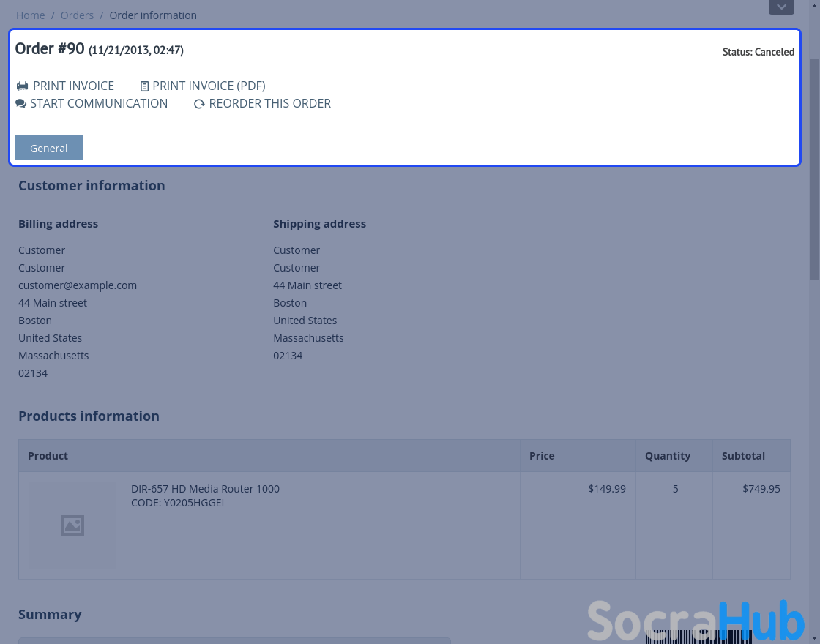Choose REORDER THIS ORDER
The width and height of the screenshot is (820, 644).
click(269, 103)
